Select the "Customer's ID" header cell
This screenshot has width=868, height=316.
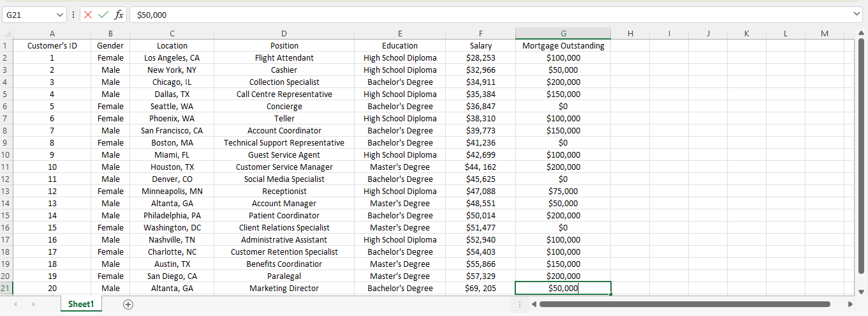tap(52, 46)
